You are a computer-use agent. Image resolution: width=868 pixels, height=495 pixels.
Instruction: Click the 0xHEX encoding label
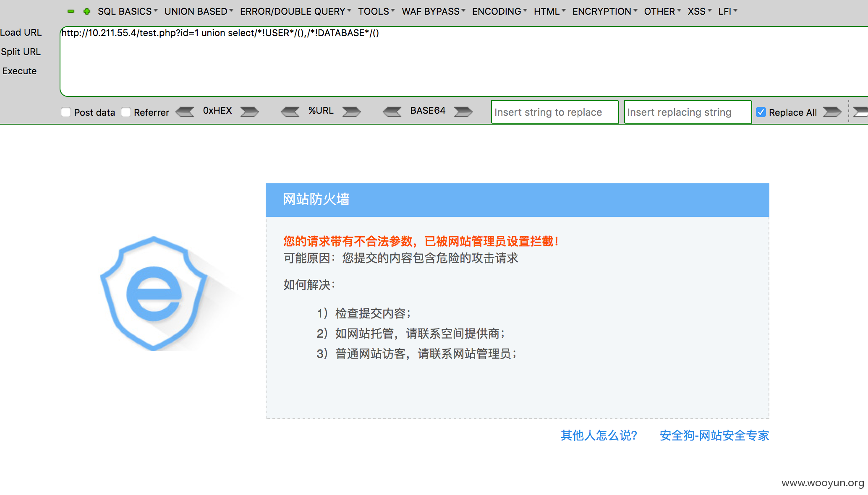click(x=217, y=110)
